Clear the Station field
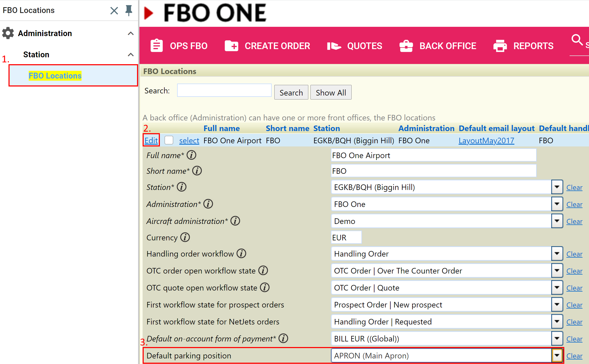Screen dimensions: 589x364 tap(574, 187)
